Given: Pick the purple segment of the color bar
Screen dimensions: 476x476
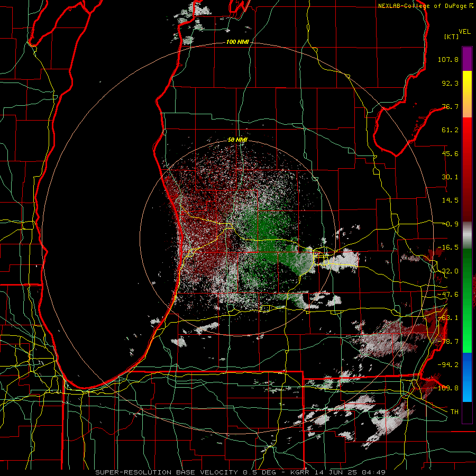Looking at the screenshot, I should click(x=467, y=59).
